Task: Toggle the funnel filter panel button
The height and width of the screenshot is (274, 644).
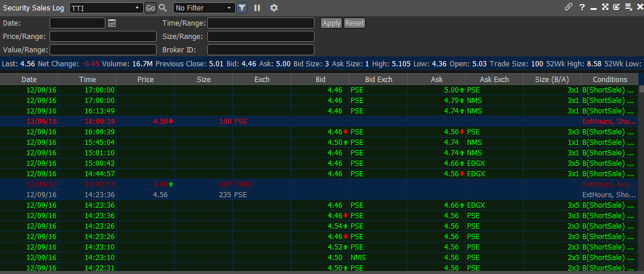Action: coord(242,8)
